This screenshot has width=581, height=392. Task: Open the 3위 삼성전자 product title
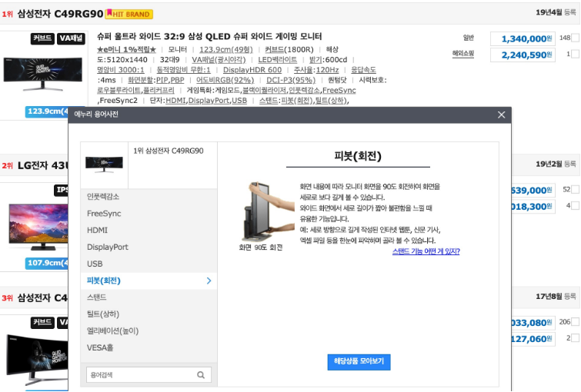pyautogui.click(x=42, y=298)
